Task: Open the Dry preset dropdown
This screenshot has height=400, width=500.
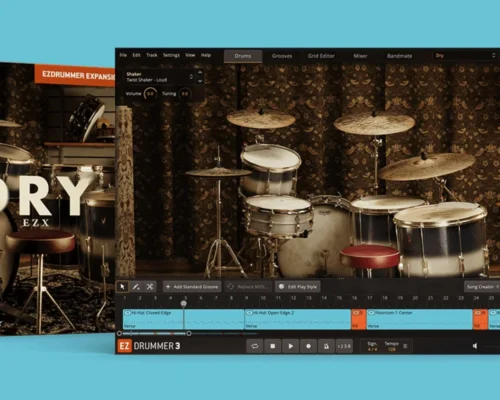Action: (465, 56)
